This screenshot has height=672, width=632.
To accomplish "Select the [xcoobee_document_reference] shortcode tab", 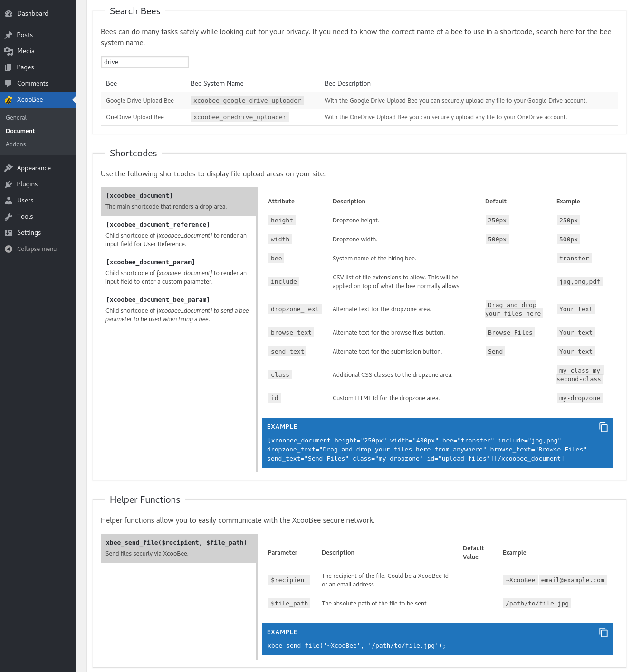I will [179, 234].
